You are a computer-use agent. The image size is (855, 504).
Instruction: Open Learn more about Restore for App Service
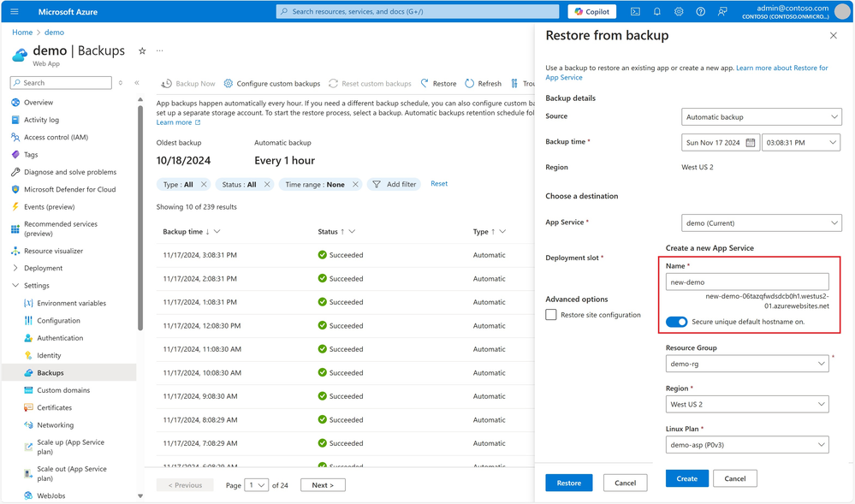tap(687, 73)
